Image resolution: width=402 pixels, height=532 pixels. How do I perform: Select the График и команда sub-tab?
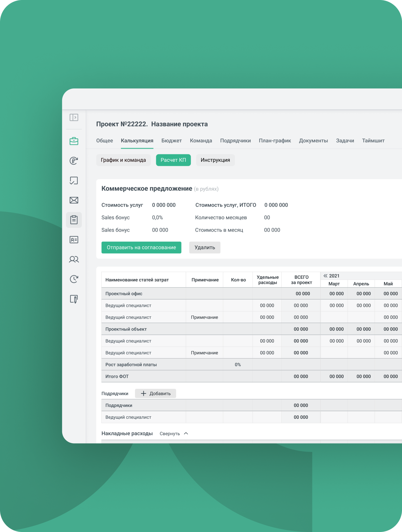[123, 160]
